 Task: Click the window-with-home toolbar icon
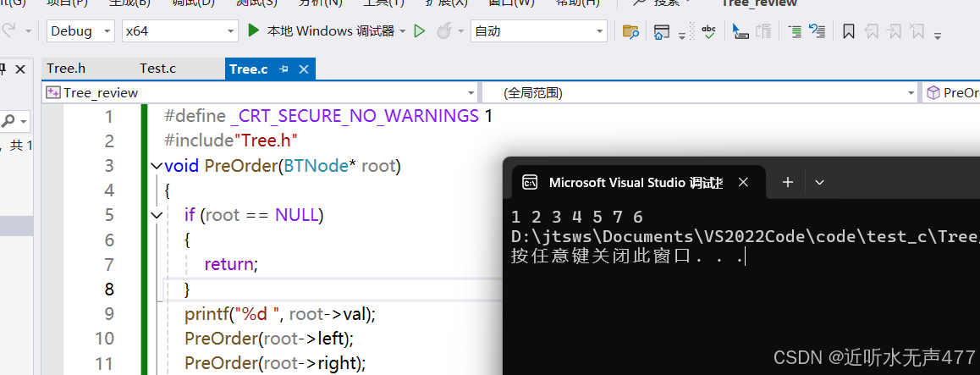pyautogui.click(x=661, y=31)
